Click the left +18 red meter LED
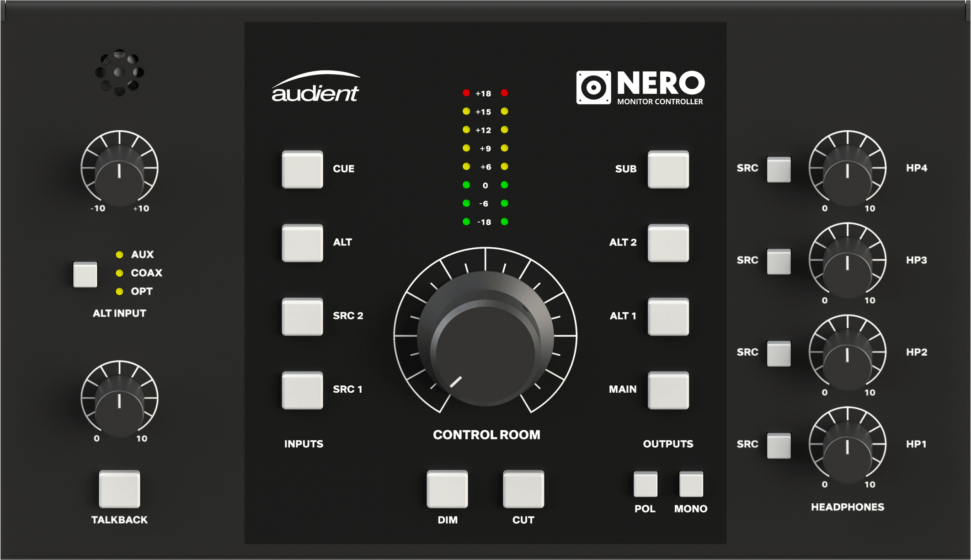Screen dimensions: 971x560 (466, 93)
